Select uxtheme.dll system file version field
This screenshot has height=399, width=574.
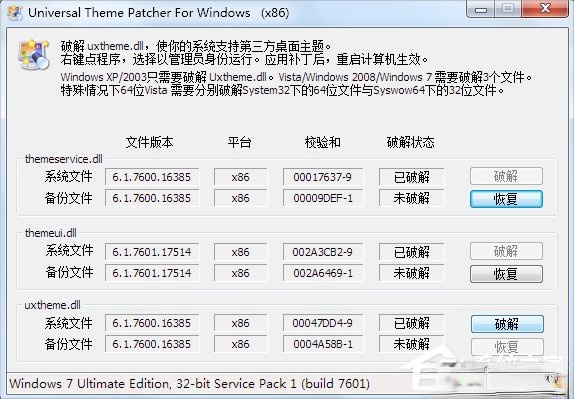152,323
